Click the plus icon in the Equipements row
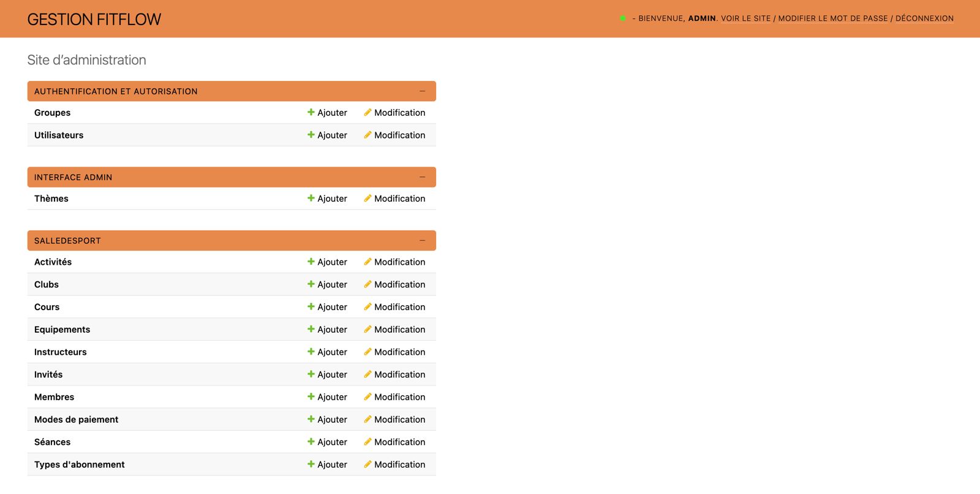The width and height of the screenshot is (980, 494). point(311,329)
